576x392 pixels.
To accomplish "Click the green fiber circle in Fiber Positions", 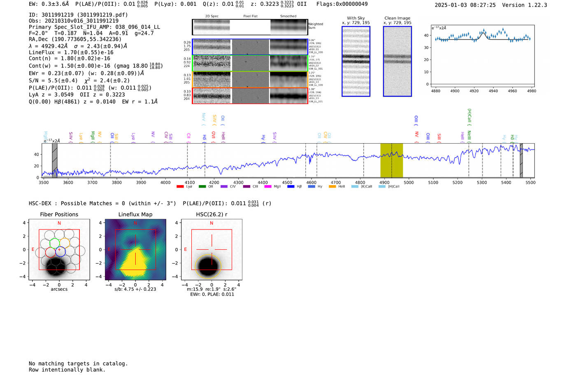I will click(54, 243).
